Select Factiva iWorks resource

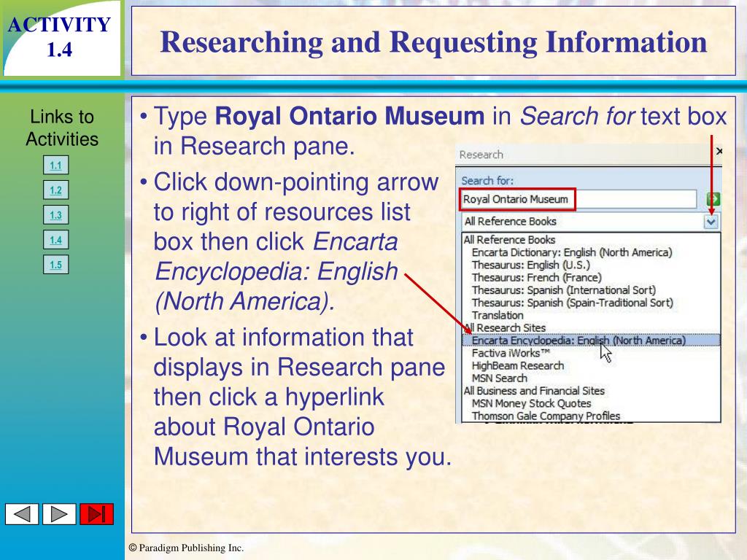tap(511, 353)
